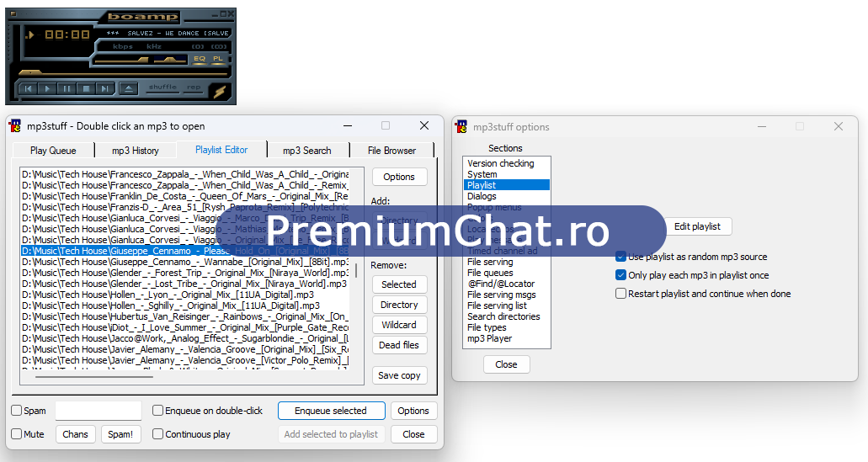Click the boamp seek position bar
This screenshot has width=868, height=462.
pyautogui.click(x=123, y=72)
